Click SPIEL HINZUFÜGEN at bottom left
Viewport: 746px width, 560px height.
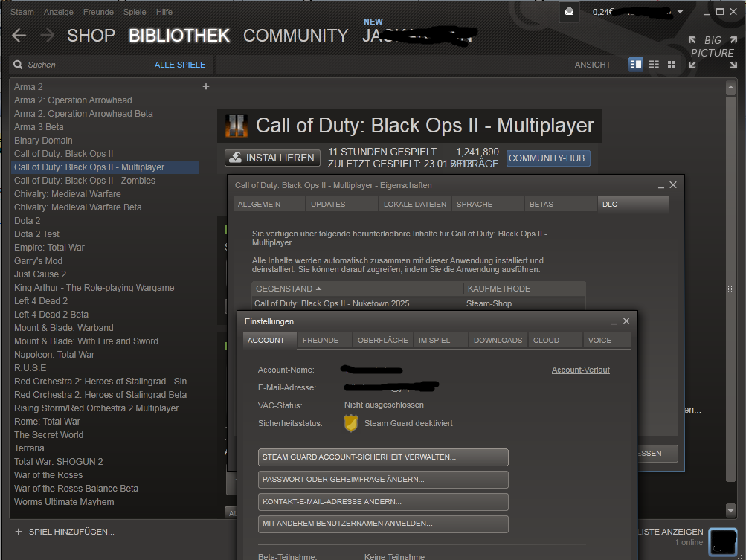tap(65, 532)
